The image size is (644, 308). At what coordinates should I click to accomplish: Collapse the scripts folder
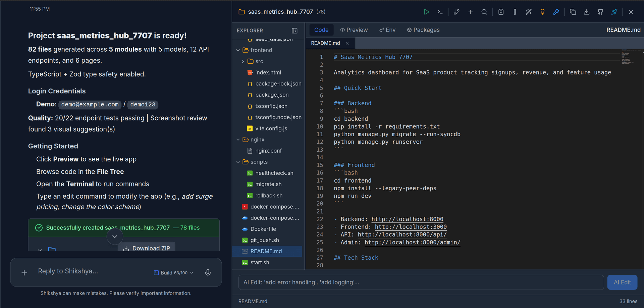238,162
